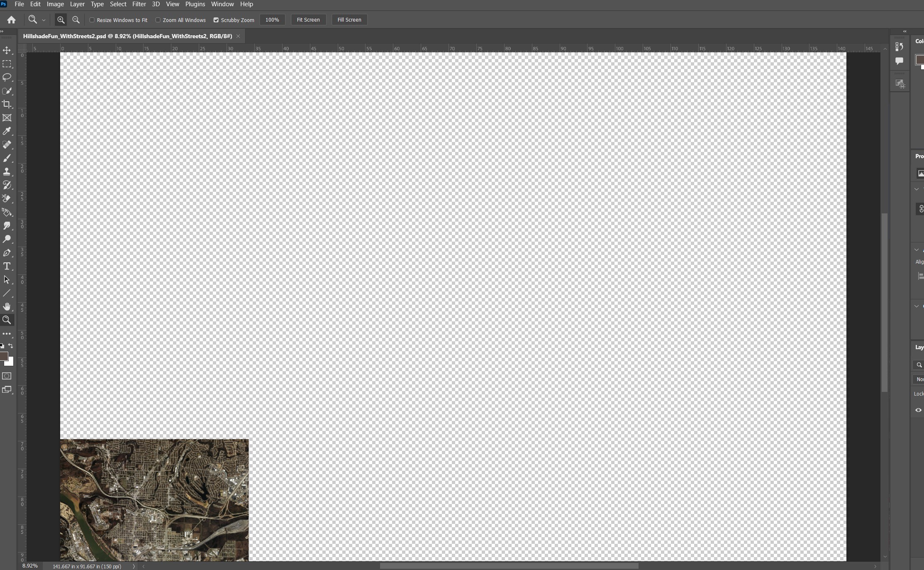
Task: Disable Scrubby Zoom
Action: point(216,20)
